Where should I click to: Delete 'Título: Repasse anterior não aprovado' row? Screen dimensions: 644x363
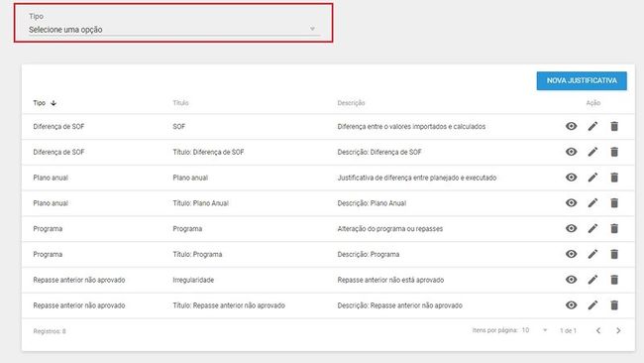[614, 305]
